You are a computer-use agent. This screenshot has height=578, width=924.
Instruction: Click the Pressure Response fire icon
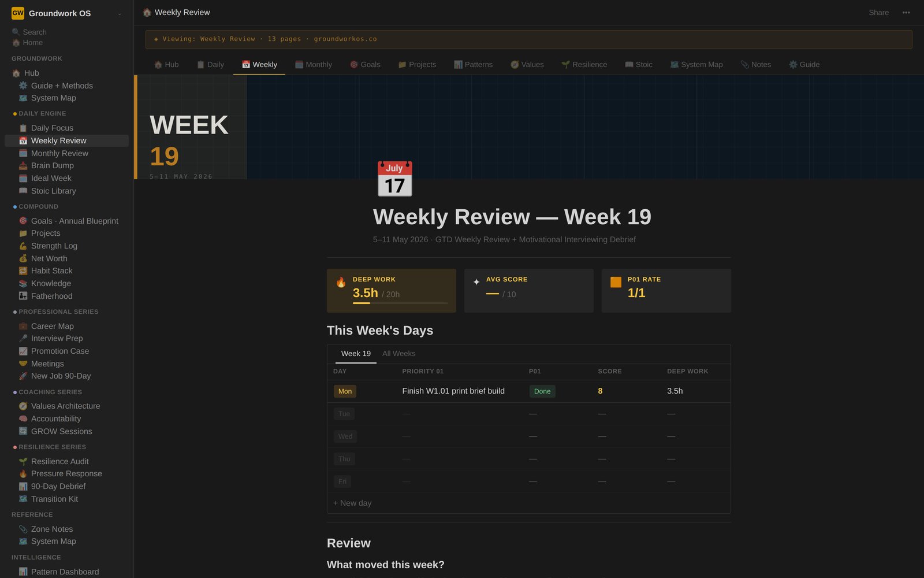click(23, 473)
